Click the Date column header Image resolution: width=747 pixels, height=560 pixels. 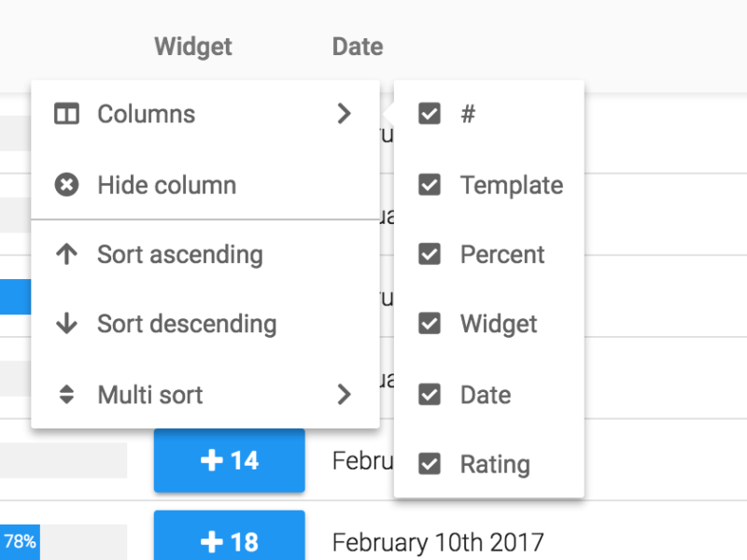pos(358,46)
